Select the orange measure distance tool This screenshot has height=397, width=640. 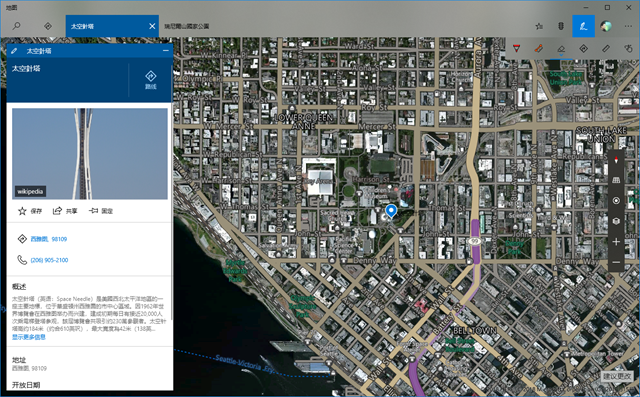click(539, 49)
